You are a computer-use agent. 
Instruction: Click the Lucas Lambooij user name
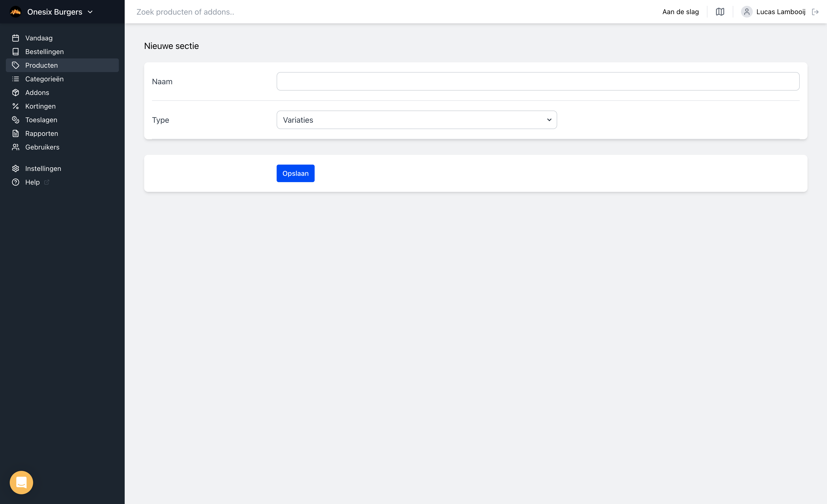(x=781, y=12)
